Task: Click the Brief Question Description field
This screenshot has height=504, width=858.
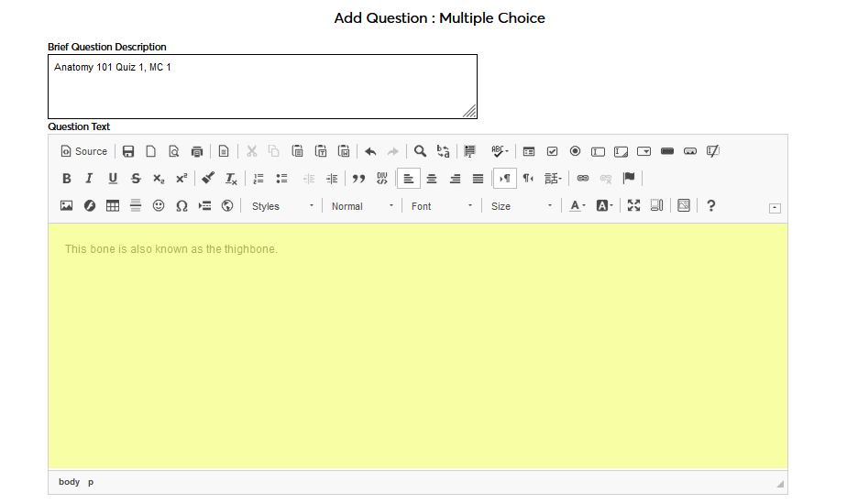Action: tap(262, 86)
